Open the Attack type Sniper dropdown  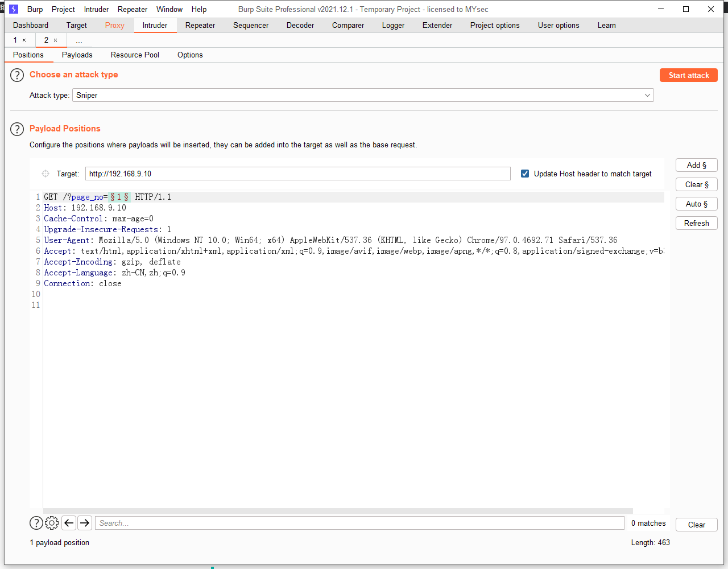click(363, 95)
